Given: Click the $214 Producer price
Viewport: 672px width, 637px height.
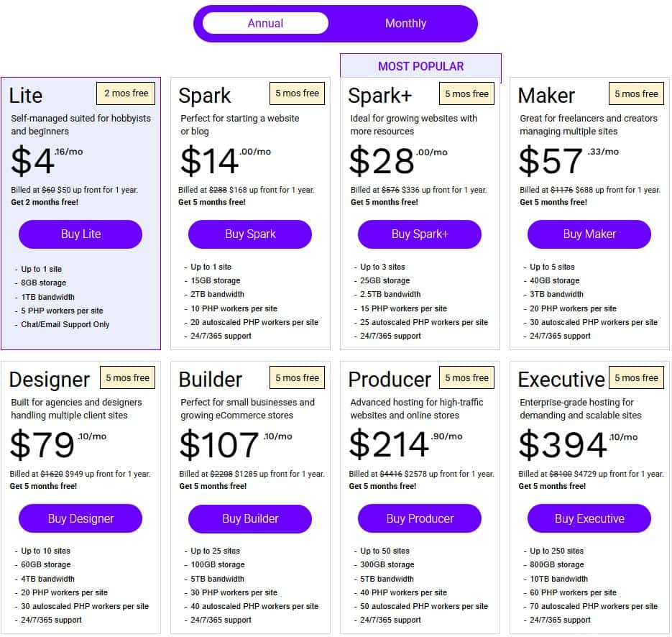Looking at the screenshot, I should [x=388, y=445].
